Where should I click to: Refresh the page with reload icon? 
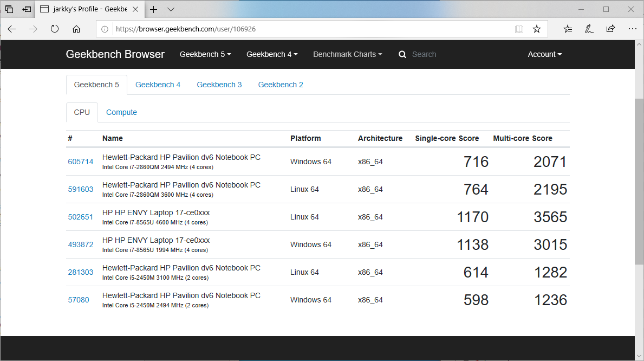click(55, 29)
